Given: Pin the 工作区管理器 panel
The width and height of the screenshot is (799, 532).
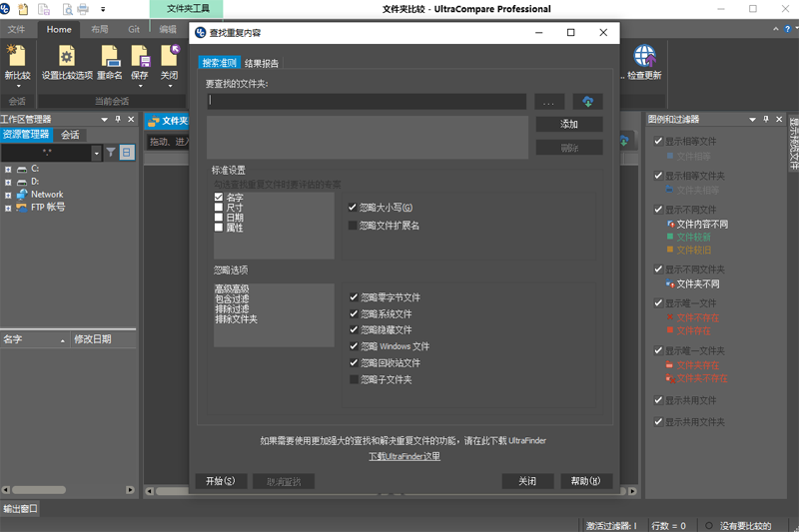Looking at the screenshot, I should [118, 119].
